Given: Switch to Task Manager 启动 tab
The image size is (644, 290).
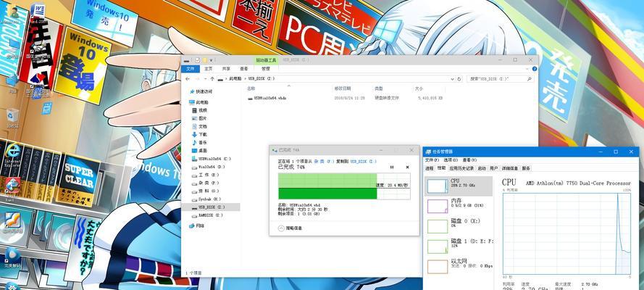Looking at the screenshot, I should click(482, 168).
